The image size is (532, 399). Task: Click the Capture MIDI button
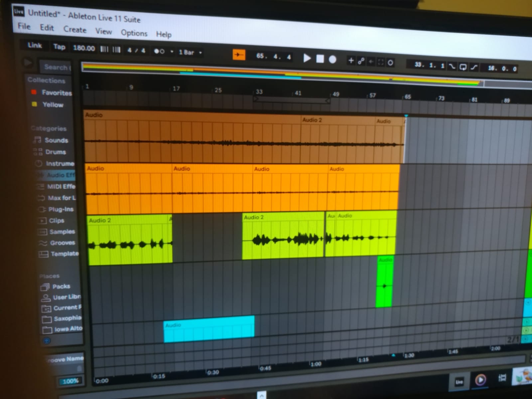coord(381,62)
